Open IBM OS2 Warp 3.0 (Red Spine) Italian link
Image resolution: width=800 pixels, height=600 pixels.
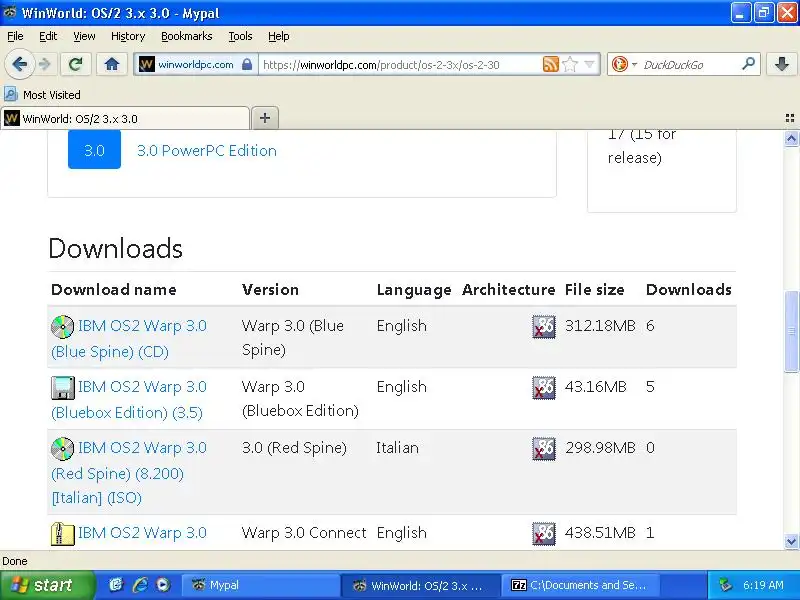pos(129,472)
